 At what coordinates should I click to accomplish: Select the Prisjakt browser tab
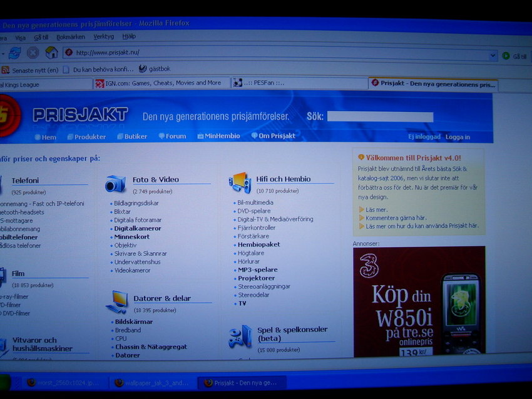(433, 84)
